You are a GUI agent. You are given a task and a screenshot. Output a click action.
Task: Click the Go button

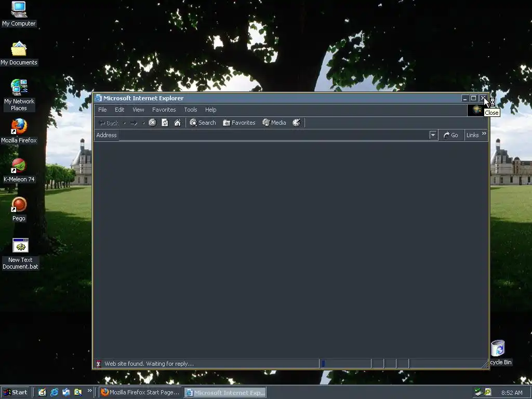(x=451, y=135)
